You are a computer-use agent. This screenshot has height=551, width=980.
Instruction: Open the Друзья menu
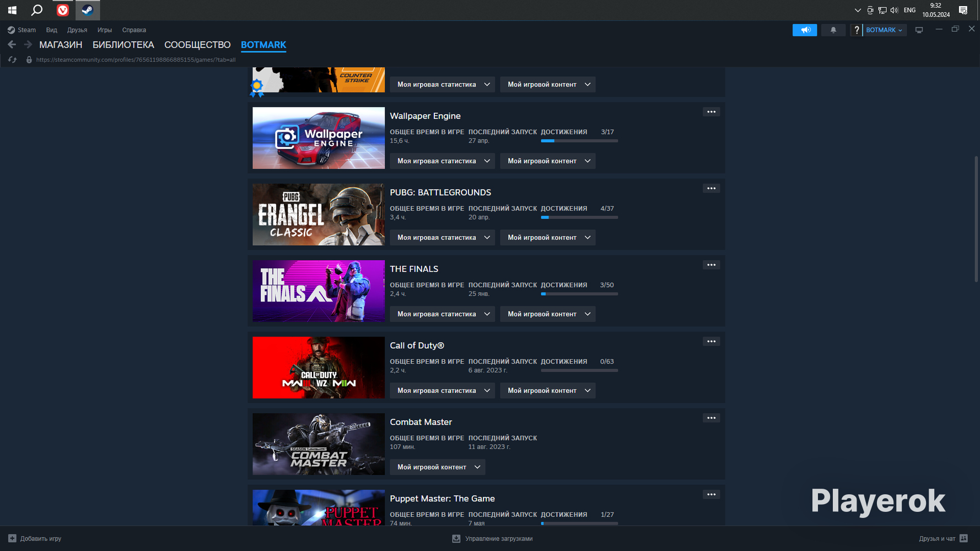pyautogui.click(x=77, y=30)
